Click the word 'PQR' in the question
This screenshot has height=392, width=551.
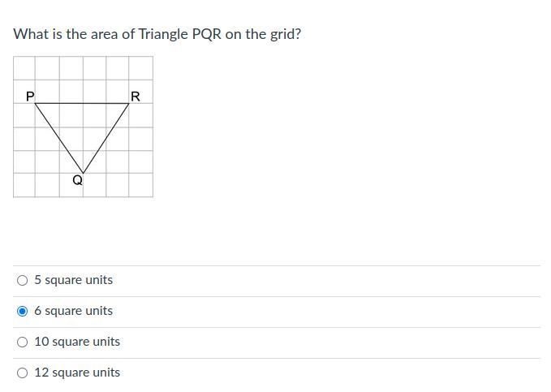pyautogui.click(x=206, y=34)
